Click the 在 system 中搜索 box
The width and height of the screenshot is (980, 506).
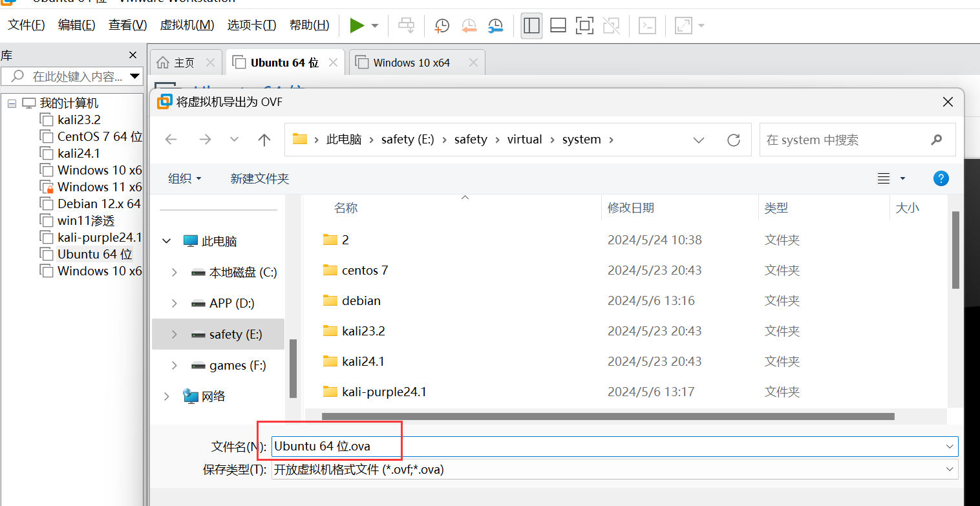(857, 140)
